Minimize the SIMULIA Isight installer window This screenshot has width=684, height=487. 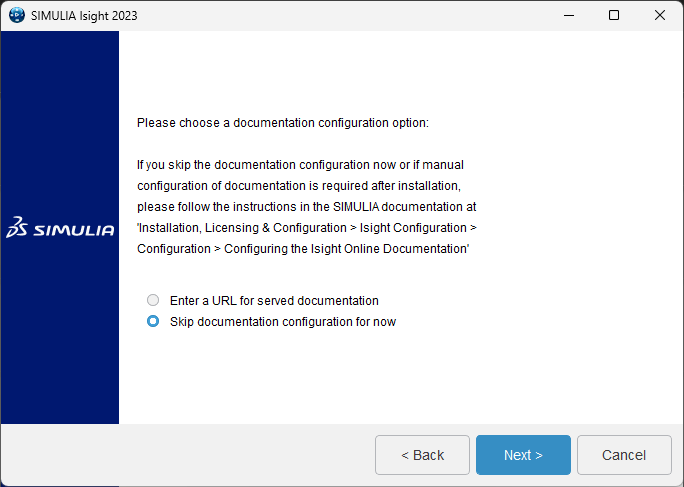pos(569,15)
